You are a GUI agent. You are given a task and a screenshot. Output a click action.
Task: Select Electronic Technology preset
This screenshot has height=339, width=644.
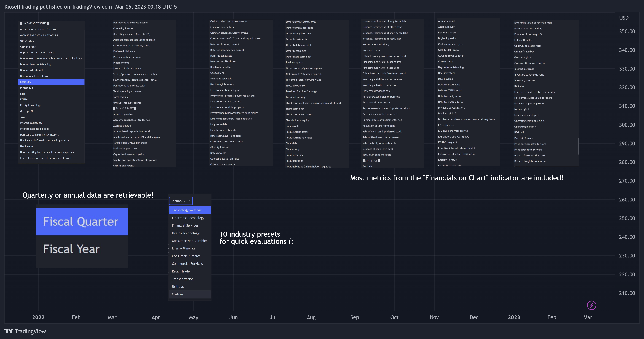[190, 218]
